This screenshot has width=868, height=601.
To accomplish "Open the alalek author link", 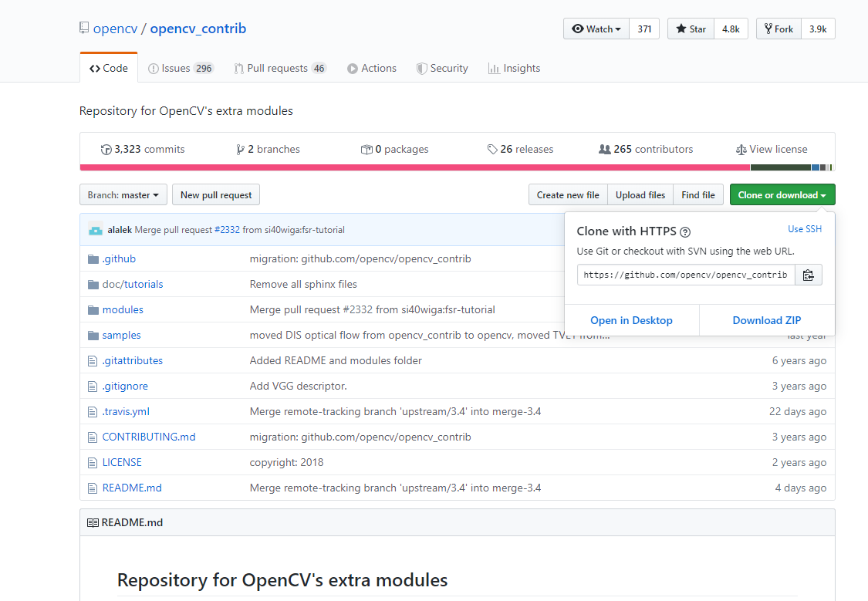I will point(120,230).
